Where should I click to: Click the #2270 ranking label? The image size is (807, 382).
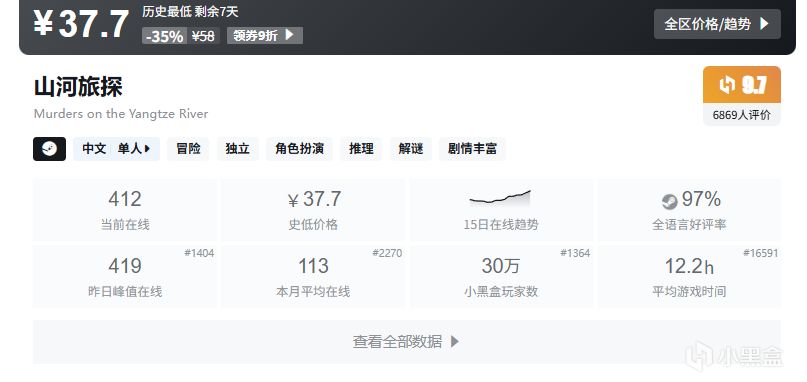click(x=387, y=253)
